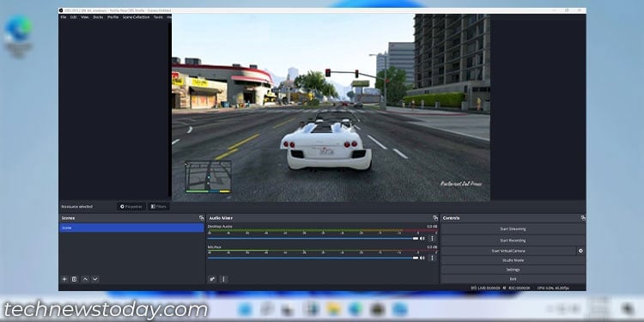Remove selected scene using trash icon
The image size is (644, 322).
(x=75, y=279)
